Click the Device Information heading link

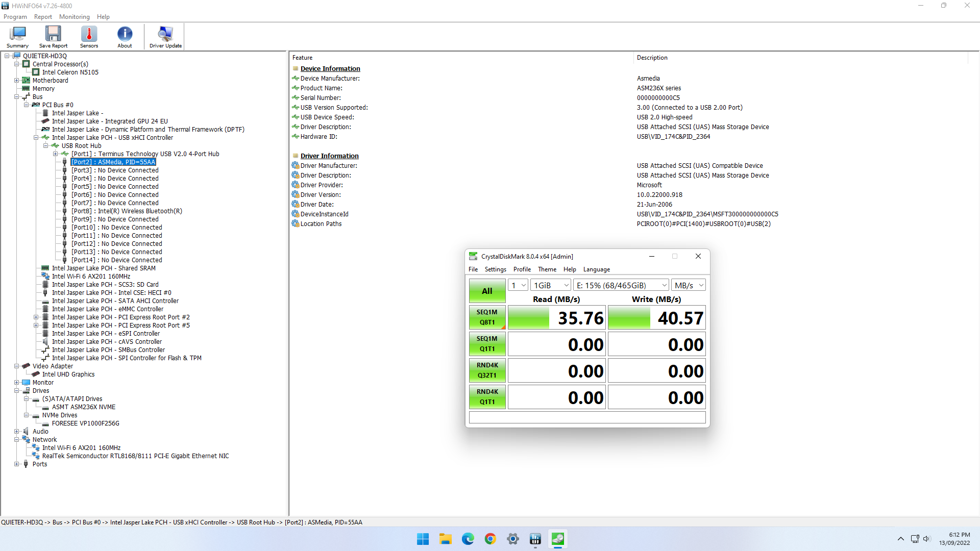[x=330, y=69]
